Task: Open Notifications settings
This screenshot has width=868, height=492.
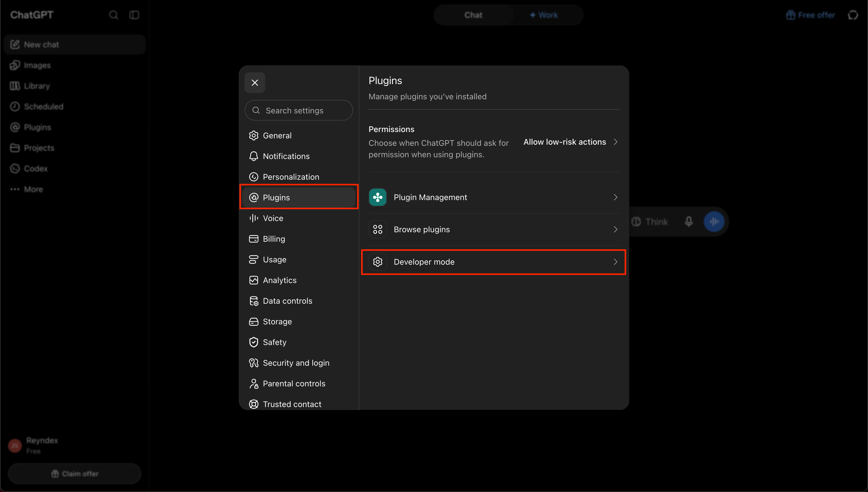Action: pos(299,156)
